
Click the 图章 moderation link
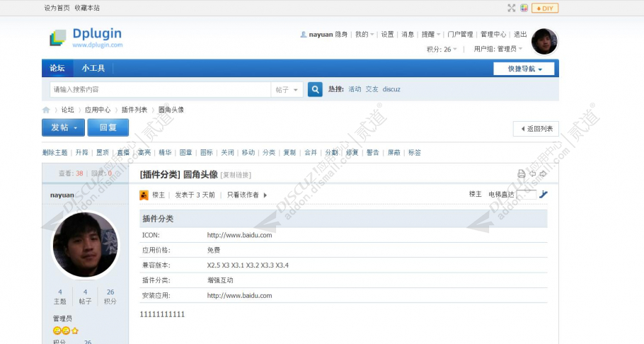[x=186, y=152]
